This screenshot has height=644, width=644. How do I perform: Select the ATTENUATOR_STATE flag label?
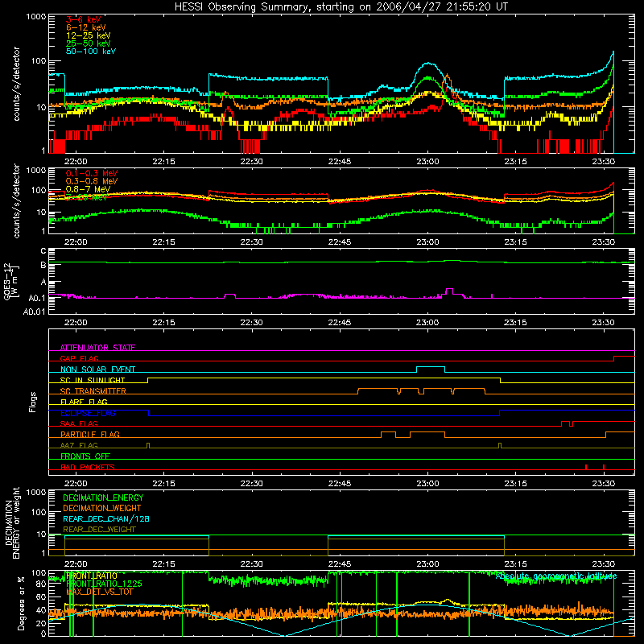pos(97,348)
